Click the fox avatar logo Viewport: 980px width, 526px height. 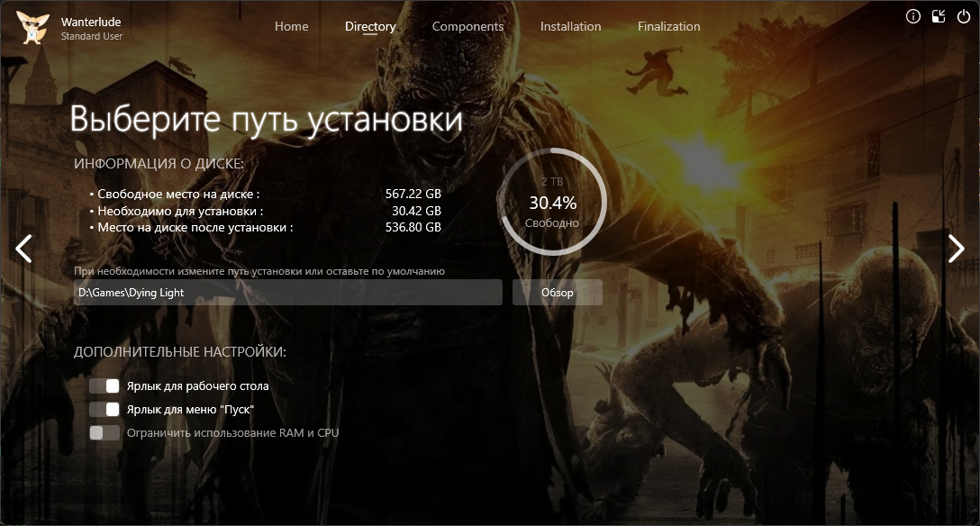(32, 28)
